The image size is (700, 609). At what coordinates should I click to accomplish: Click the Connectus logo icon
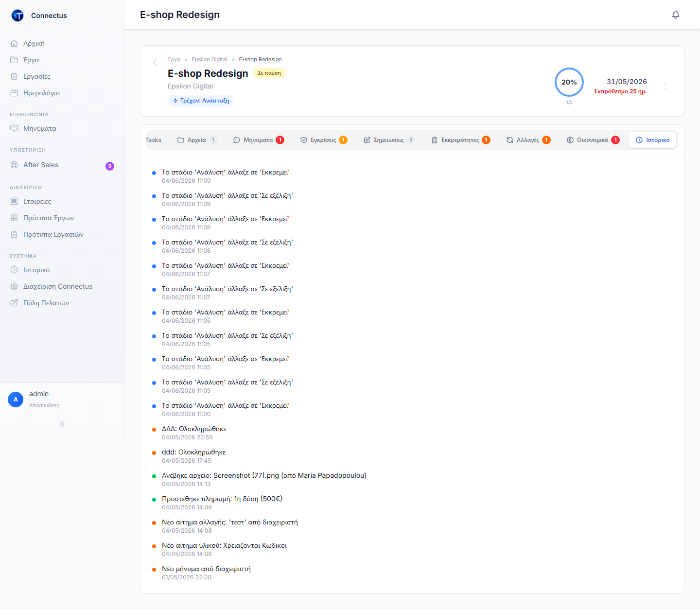[x=17, y=16]
